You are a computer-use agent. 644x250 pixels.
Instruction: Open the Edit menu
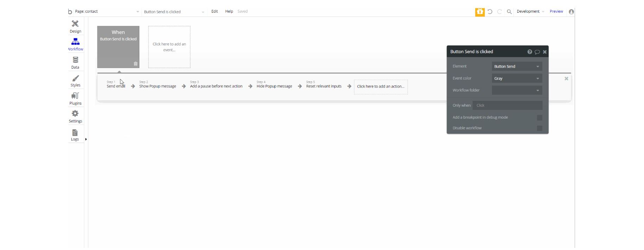click(215, 12)
